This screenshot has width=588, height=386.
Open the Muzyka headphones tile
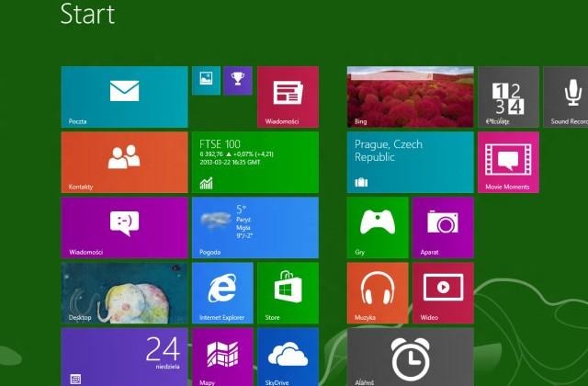[x=378, y=293]
